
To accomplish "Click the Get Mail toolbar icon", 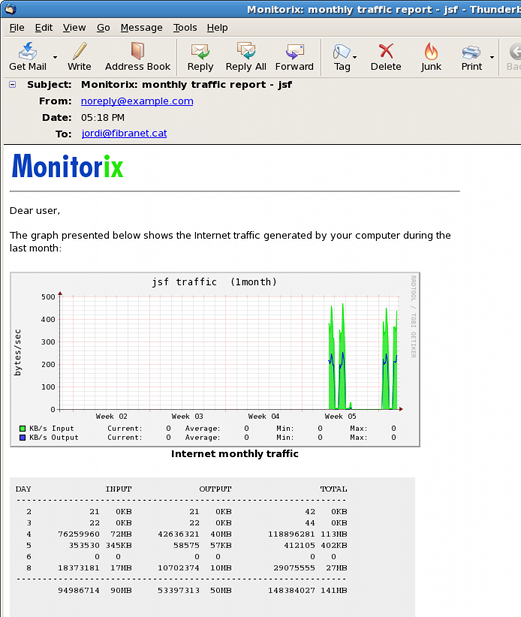I will coord(28,57).
